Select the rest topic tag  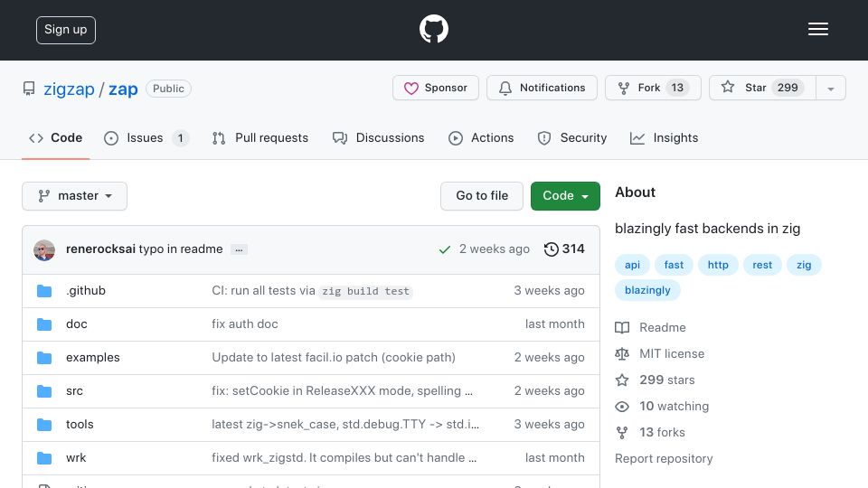point(762,265)
